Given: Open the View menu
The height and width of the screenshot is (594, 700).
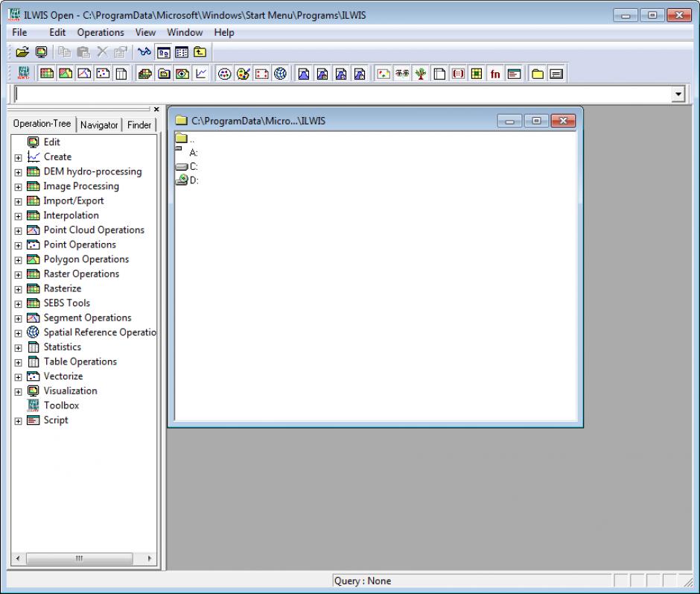Looking at the screenshot, I should 145,32.
